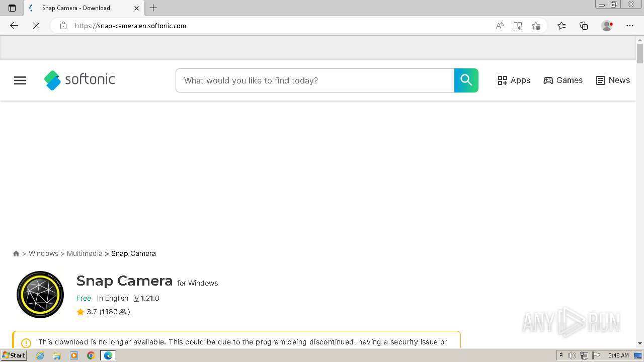Click the Action Center flag icon
This screenshot has height=362, width=644.
pyautogui.click(x=596, y=355)
